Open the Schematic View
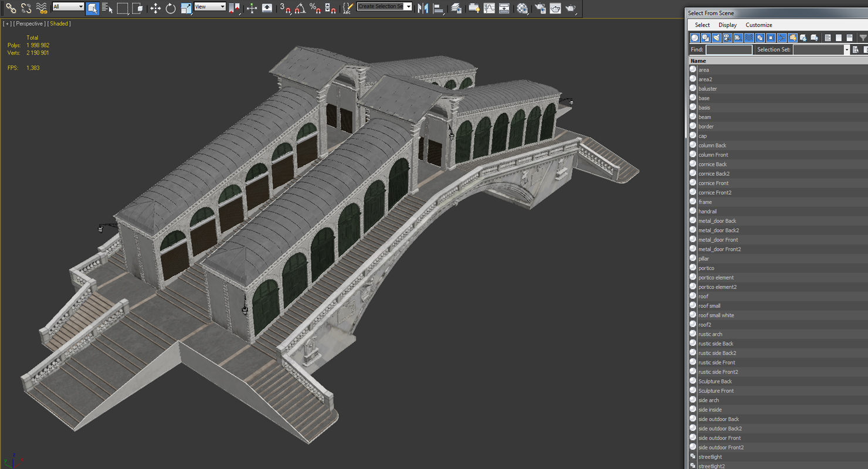The width and height of the screenshot is (868, 469). [x=504, y=8]
